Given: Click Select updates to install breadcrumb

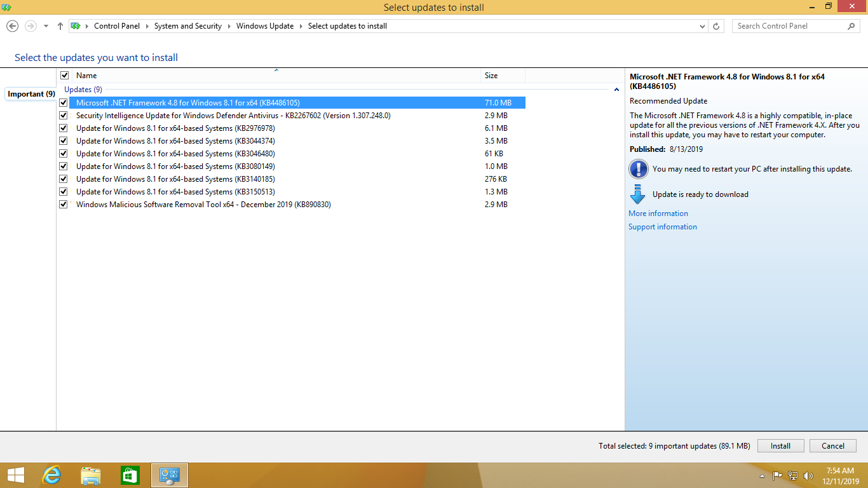Looking at the screenshot, I should 348,26.
